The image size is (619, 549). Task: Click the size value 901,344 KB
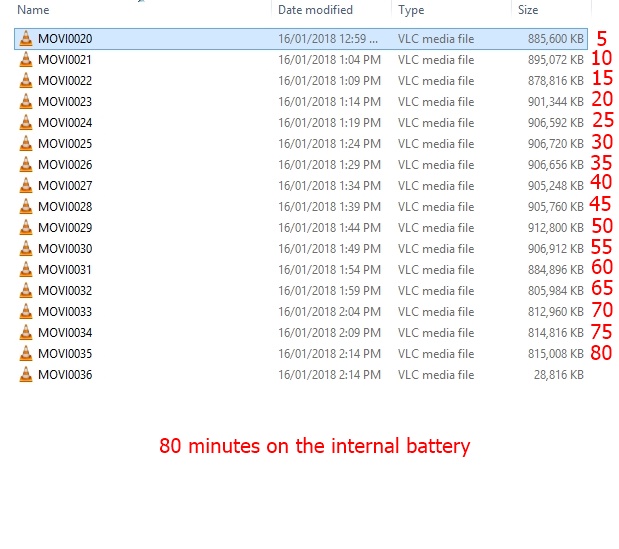pos(555,101)
